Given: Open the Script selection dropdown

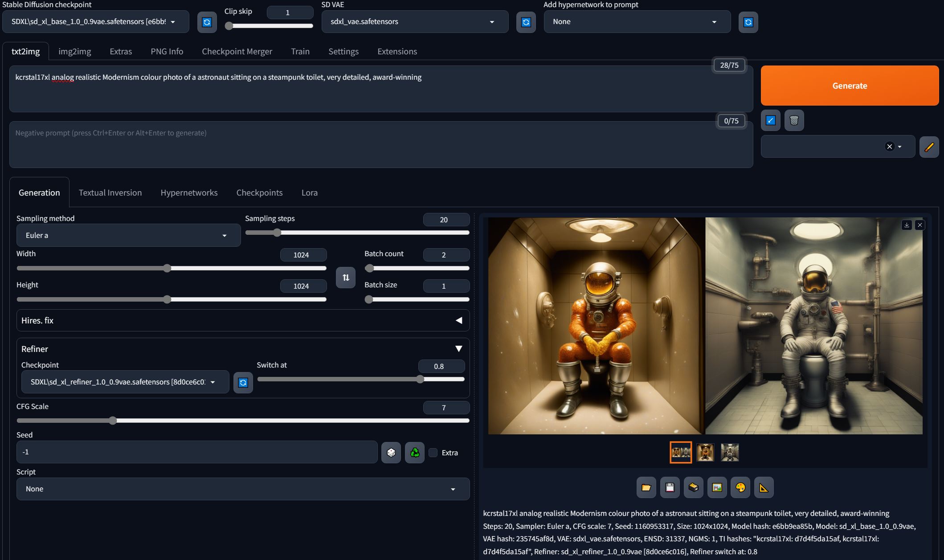Looking at the screenshot, I should 243,489.
